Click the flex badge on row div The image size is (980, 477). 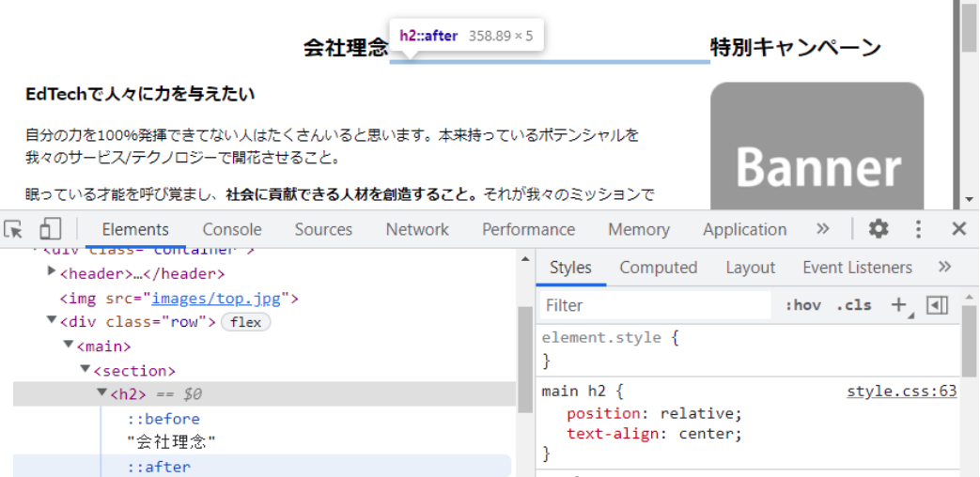[245, 322]
